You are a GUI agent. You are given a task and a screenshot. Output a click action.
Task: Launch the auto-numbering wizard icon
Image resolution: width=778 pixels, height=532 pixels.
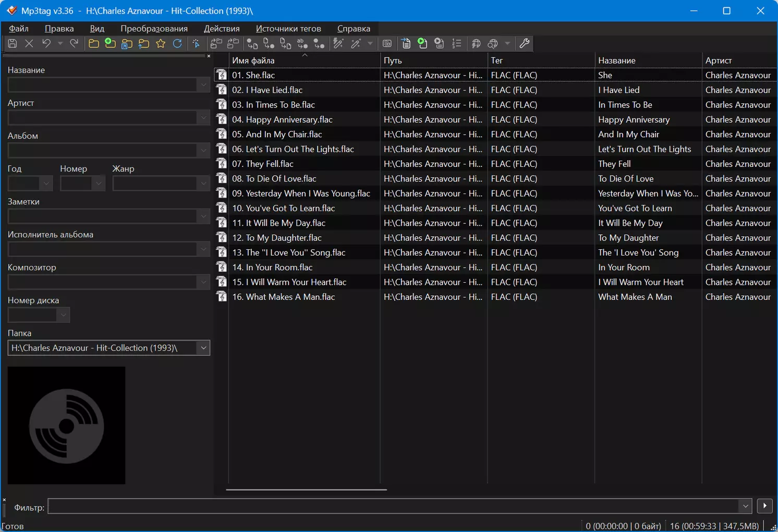[456, 44]
